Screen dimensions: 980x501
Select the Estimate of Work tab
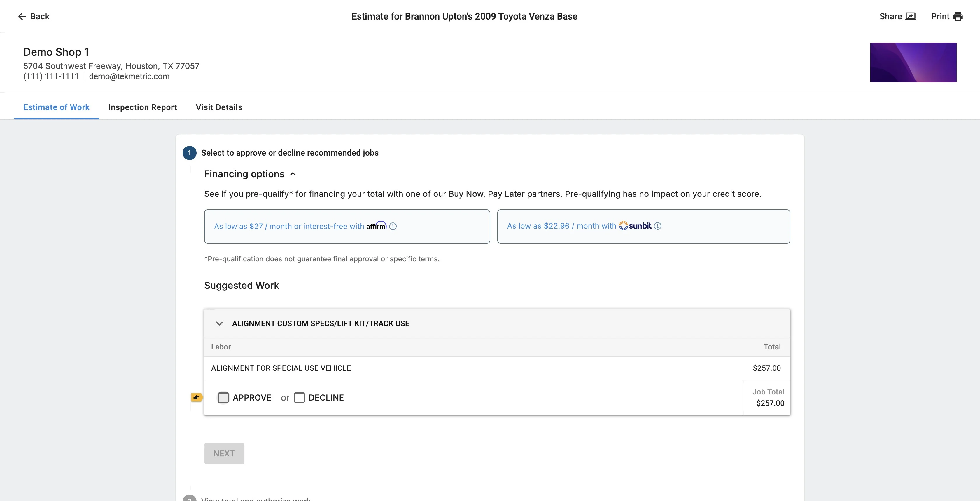coord(56,107)
